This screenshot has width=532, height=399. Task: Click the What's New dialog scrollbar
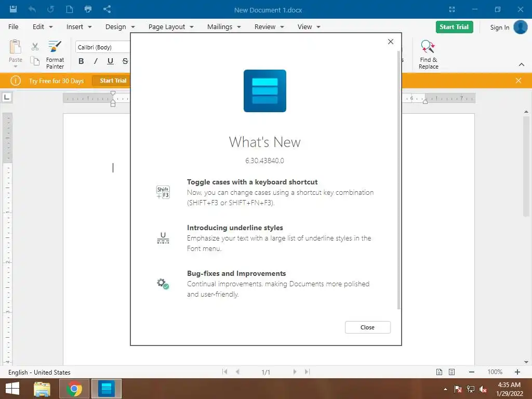(x=398, y=180)
